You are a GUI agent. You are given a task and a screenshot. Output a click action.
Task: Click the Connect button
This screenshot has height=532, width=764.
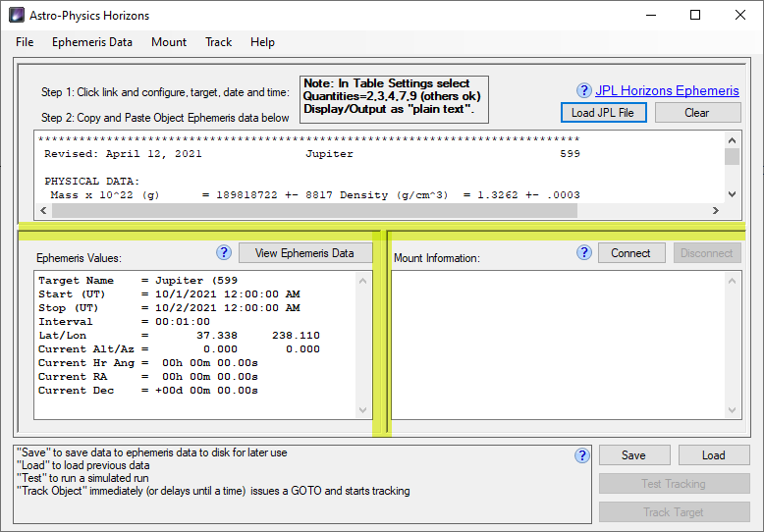(x=631, y=253)
